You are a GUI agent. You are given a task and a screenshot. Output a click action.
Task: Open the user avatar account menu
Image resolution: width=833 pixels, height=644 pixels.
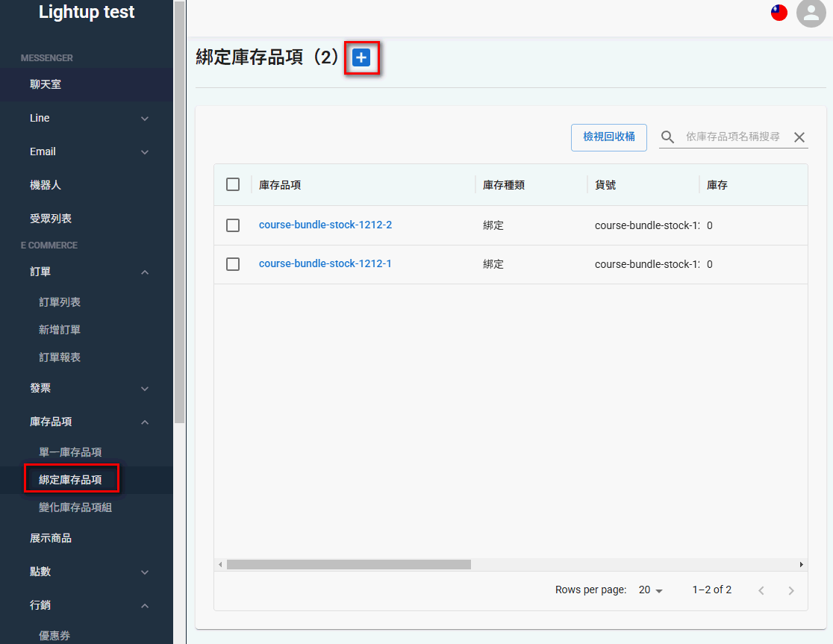click(811, 13)
